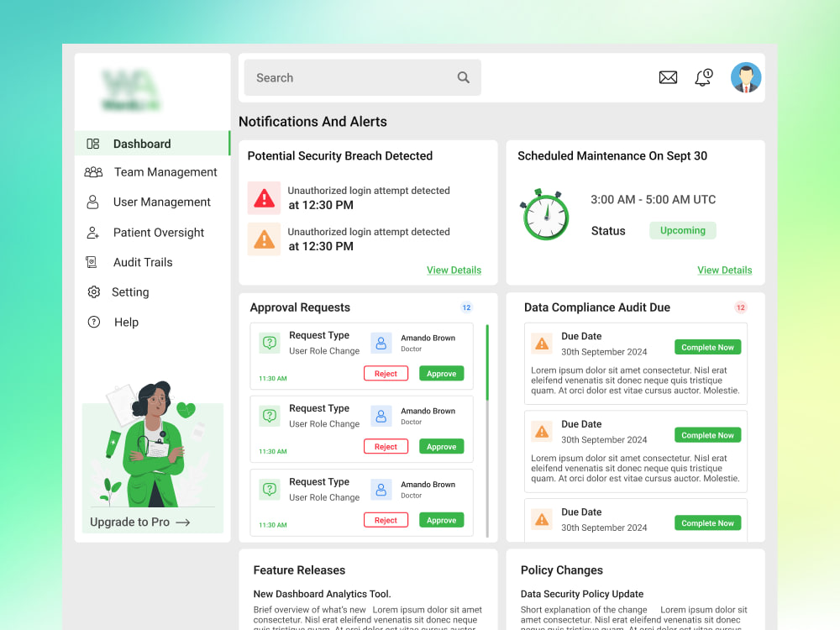Image resolution: width=840 pixels, height=630 pixels.
Task: Click the Team Management people icon
Action: 93,172
